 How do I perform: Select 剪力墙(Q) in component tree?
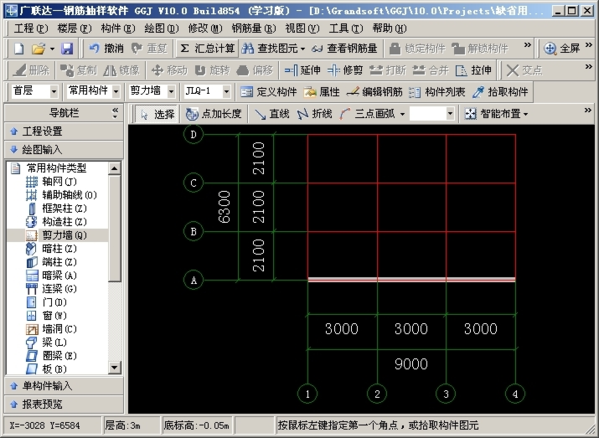click(x=57, y=235)
